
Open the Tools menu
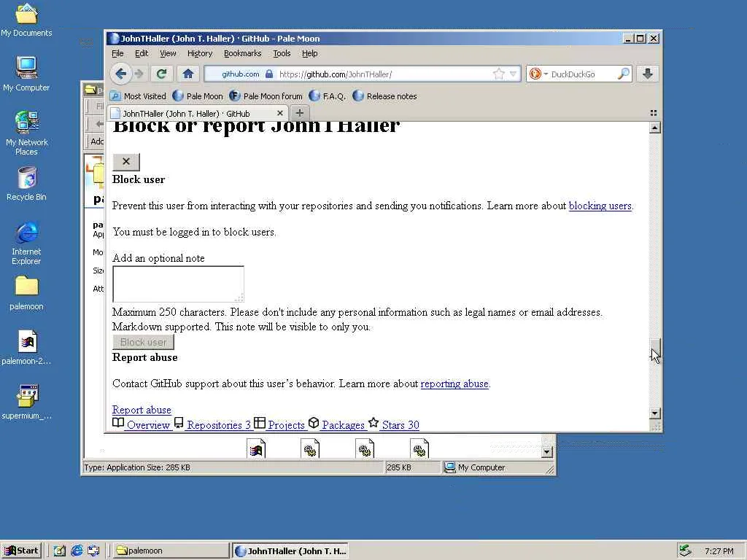(x=282, y=53)
